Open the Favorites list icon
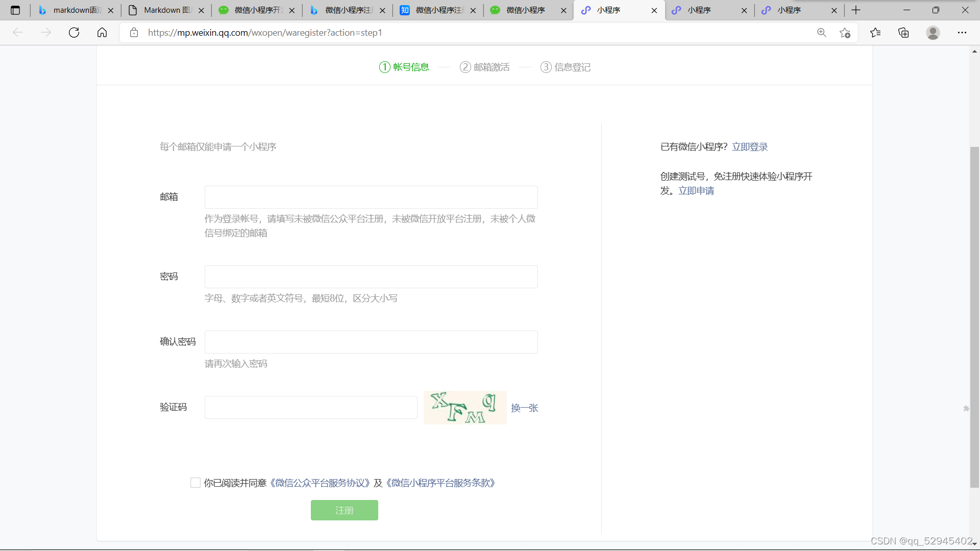The height and width of the screenshot is (551, 980). coord(875,33)
